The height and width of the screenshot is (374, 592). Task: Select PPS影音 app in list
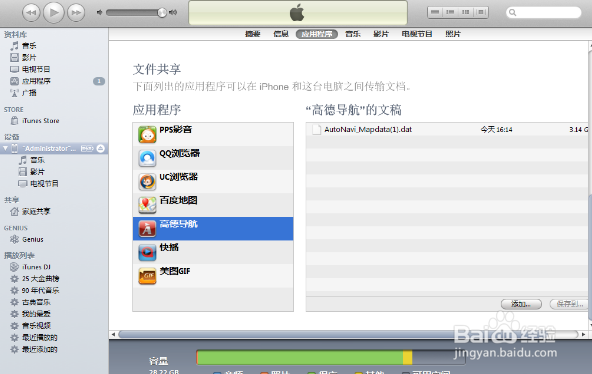(x=213, y=135)
